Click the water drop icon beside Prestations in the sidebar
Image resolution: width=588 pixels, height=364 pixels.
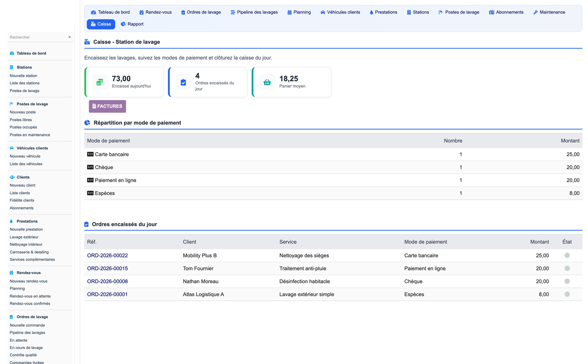coord(11,221)
